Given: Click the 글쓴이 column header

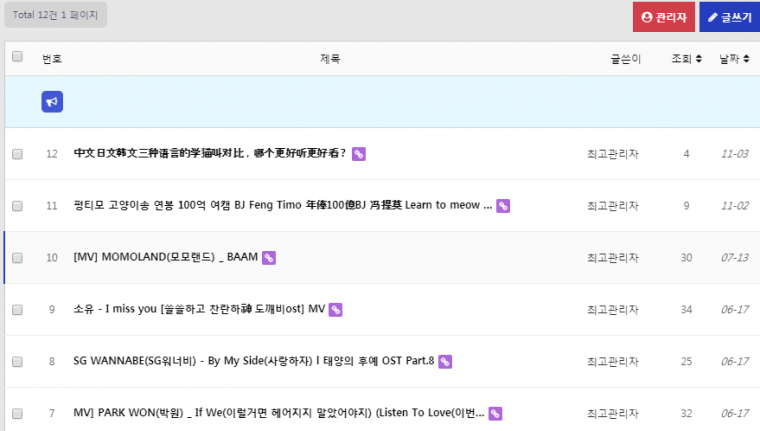Looking at the screenshot, I should [x=625, y=59].
